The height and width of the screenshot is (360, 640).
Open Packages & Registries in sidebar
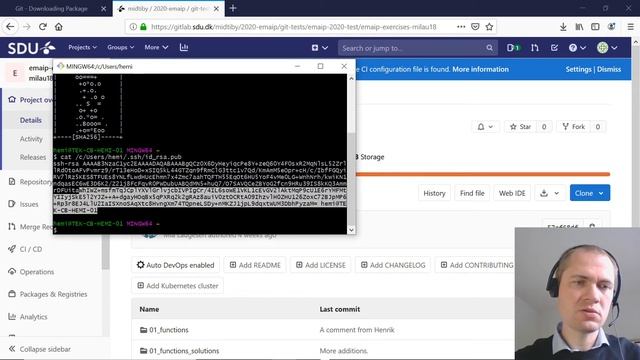(x=53, y=294)
